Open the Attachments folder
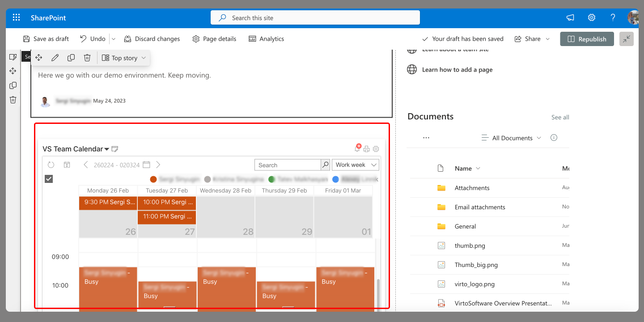Viewport: 644px width, 322px height. pyautogui.click(x=472, y=188)
